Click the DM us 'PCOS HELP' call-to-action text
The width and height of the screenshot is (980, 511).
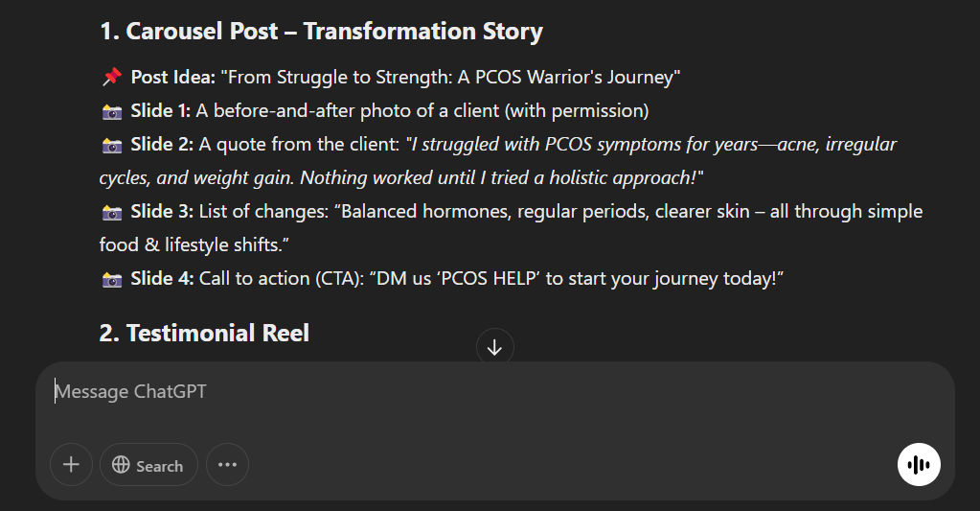coord(577,278)
